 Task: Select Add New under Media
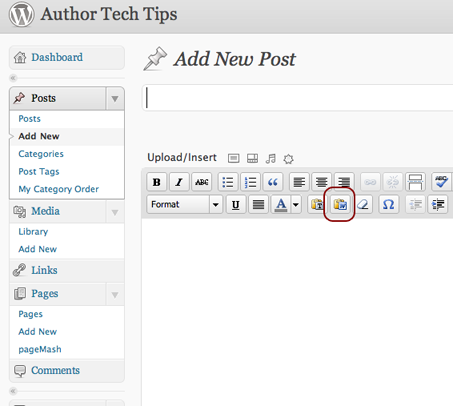coord(37,249)
